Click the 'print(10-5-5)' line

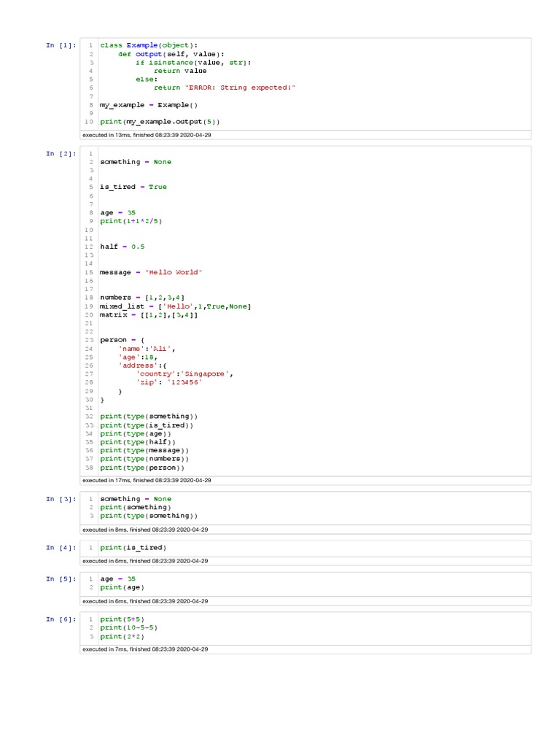click(x=129, y=627)
